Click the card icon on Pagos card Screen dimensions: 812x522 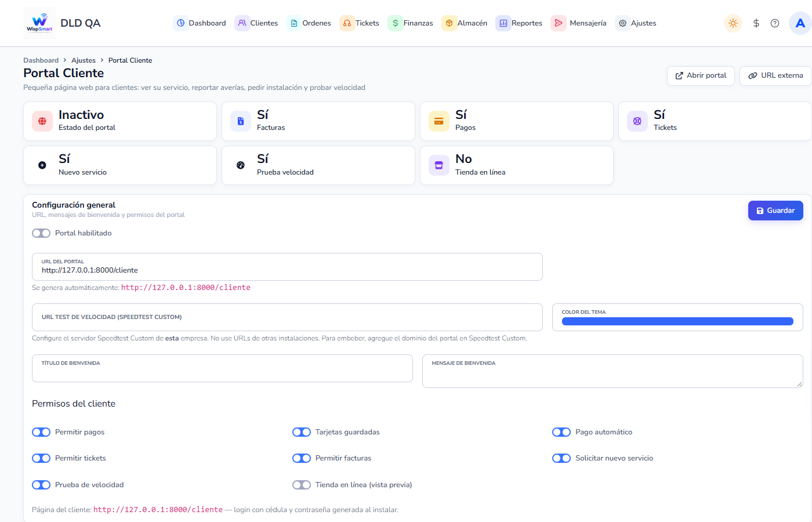click(x=439, y=121)
